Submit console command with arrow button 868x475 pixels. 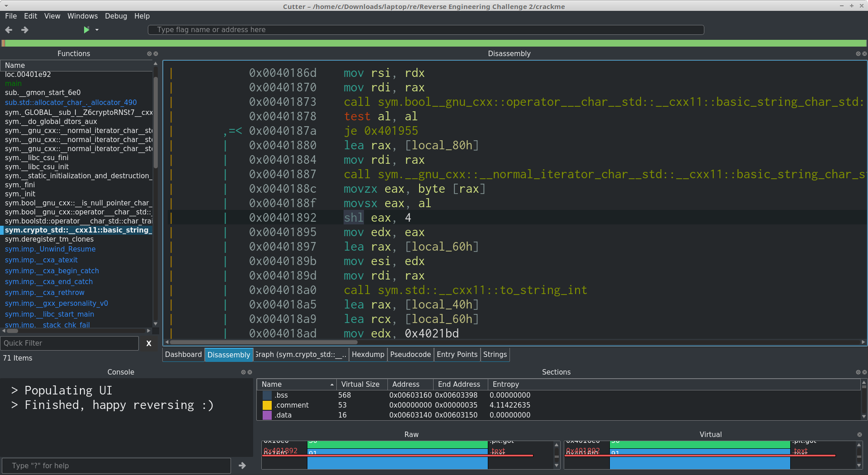click(242, 465)
